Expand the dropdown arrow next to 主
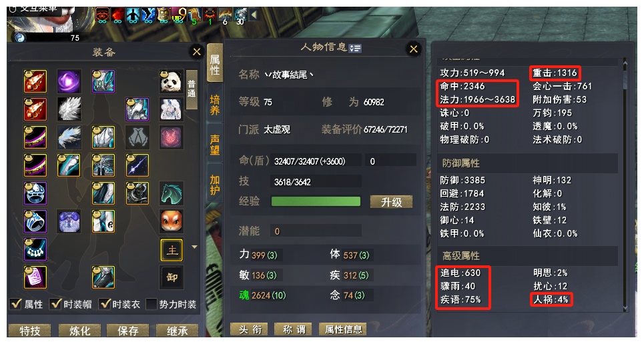The height and width of the screenshot is (344, 644). 195,247
